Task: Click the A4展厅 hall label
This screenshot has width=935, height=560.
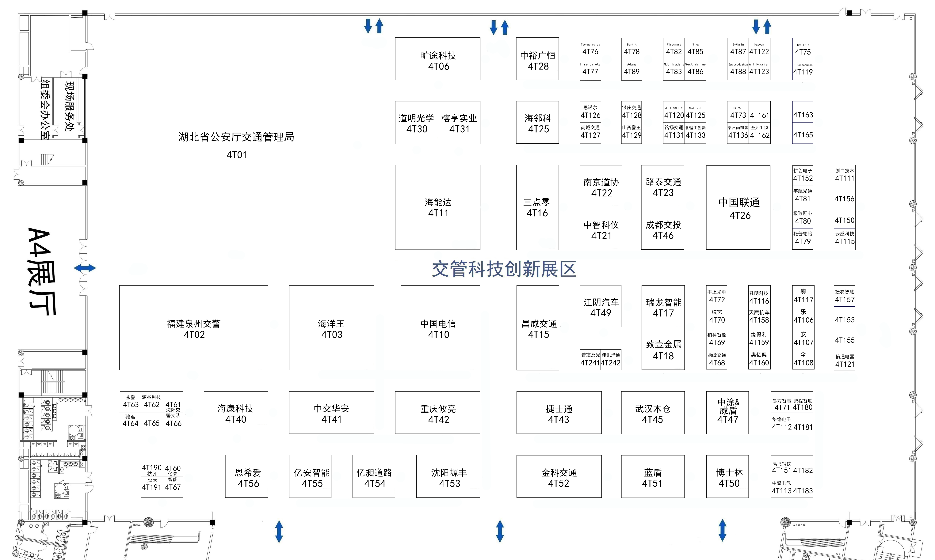Action: (x=41, y=271)
